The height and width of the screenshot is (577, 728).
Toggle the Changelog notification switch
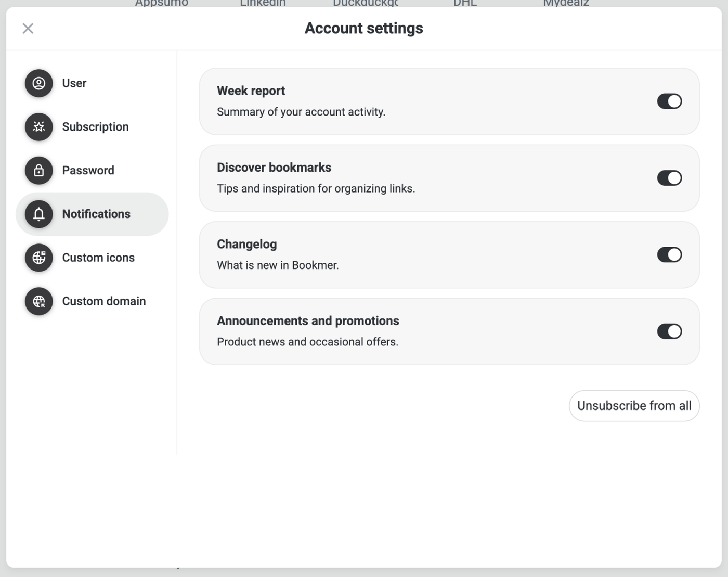(x=669, y=255)
